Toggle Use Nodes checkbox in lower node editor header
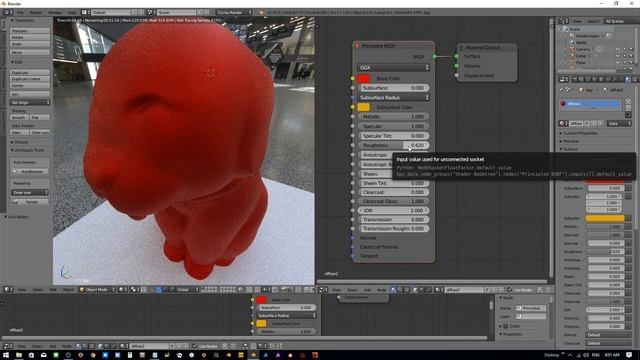 [x=195, y=346]
